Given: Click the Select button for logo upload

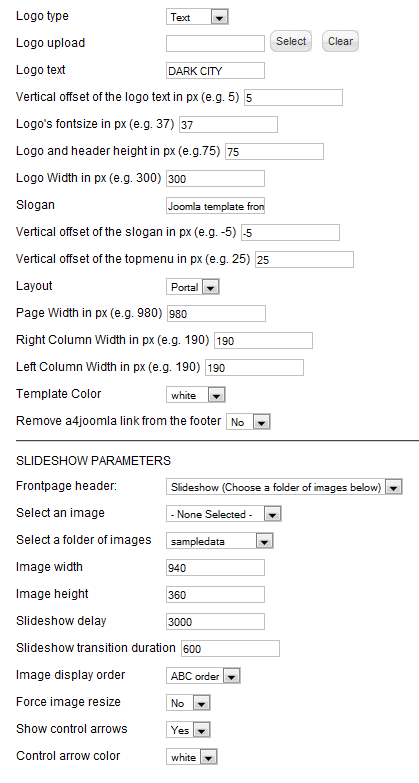Looking at the screenshot, I should click(x=291, y=41).
